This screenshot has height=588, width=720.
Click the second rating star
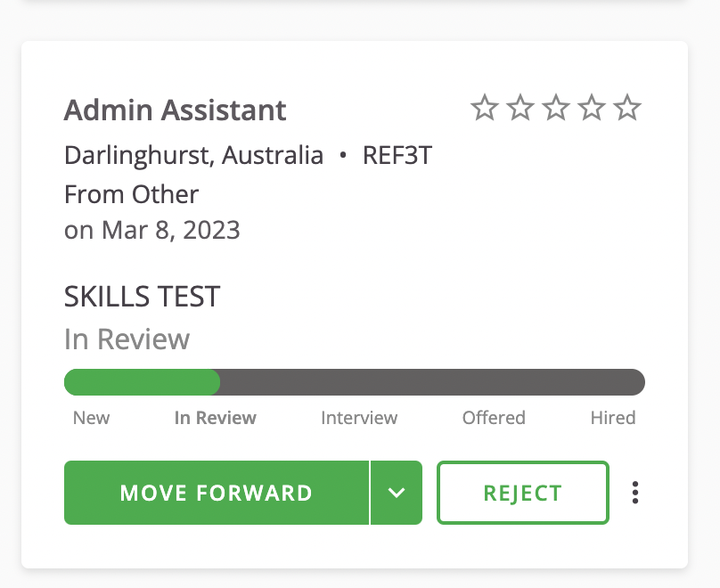click(x=520, y=109)
